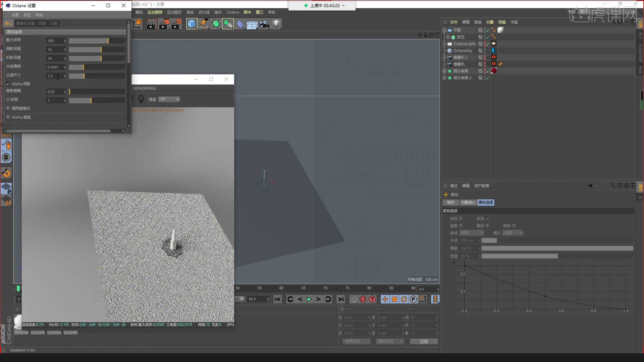
Task: Click the green Play forward button
Action: (309, 299)
